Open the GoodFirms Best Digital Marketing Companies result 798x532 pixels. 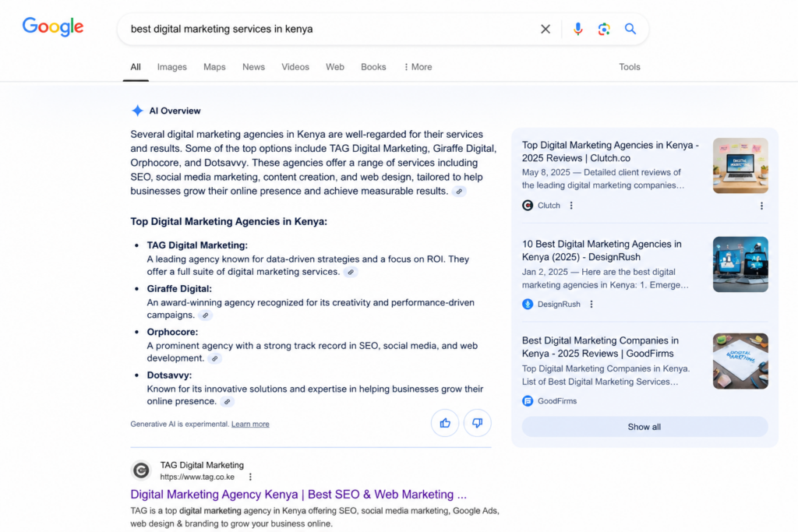pyautogui.click(x=600, y=347)
